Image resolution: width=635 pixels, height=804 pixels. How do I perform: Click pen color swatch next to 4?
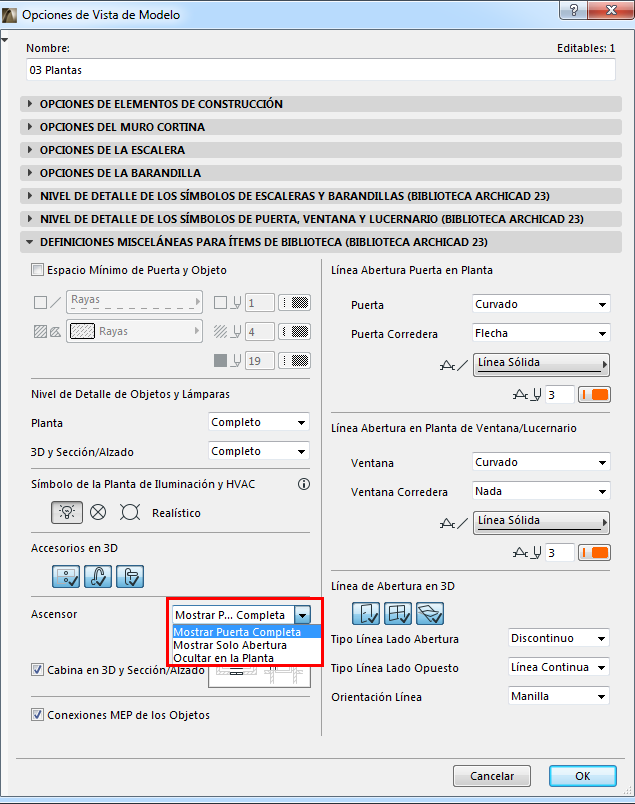pyautogui.click(x=294, y=331)
